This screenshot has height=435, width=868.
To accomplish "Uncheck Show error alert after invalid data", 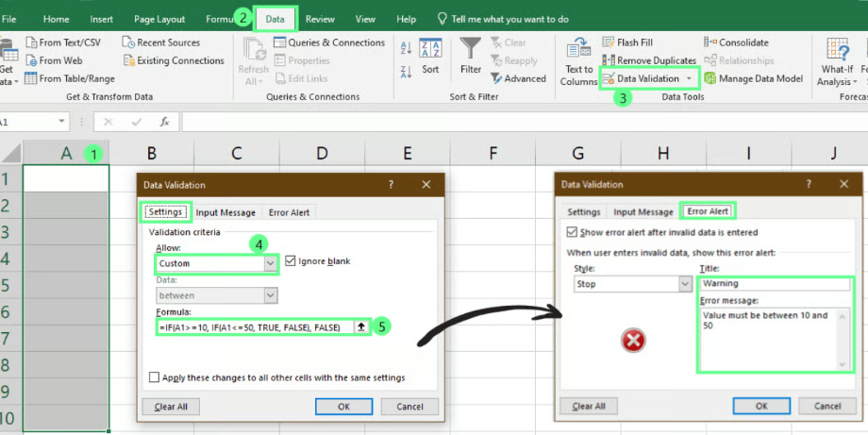I will pyautogui.click(x=572, y=232).
